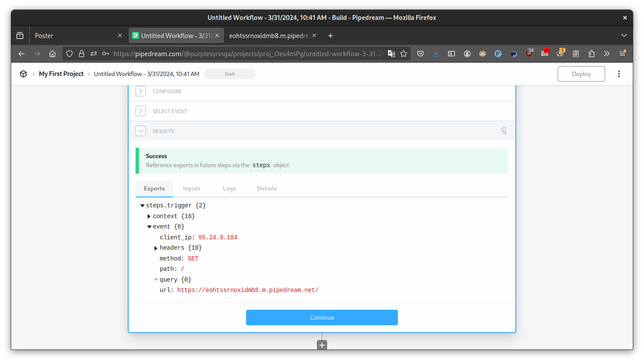Click the Pipedream project cube icon
Screen dimensions: 644x362
coord(23,74)
